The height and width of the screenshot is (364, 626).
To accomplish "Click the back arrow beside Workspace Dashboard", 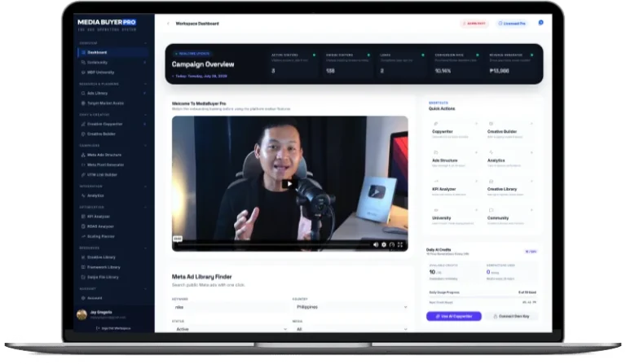I will click(168, 24).
